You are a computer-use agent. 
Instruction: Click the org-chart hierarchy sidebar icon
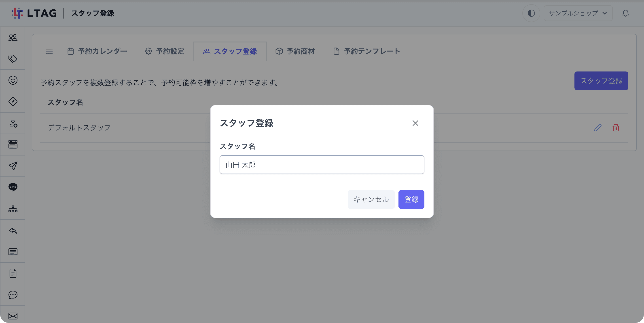tap(13, 209)
